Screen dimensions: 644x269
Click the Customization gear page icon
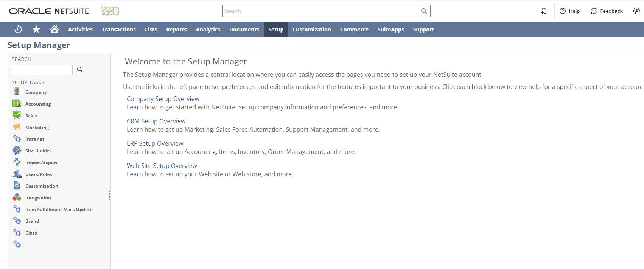(x=17, y=185)
